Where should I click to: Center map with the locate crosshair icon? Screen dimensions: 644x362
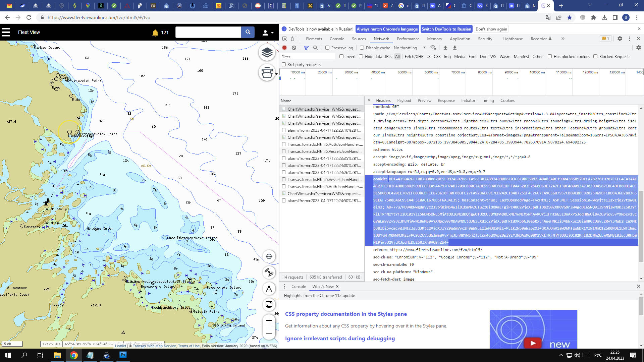point(269,257)
